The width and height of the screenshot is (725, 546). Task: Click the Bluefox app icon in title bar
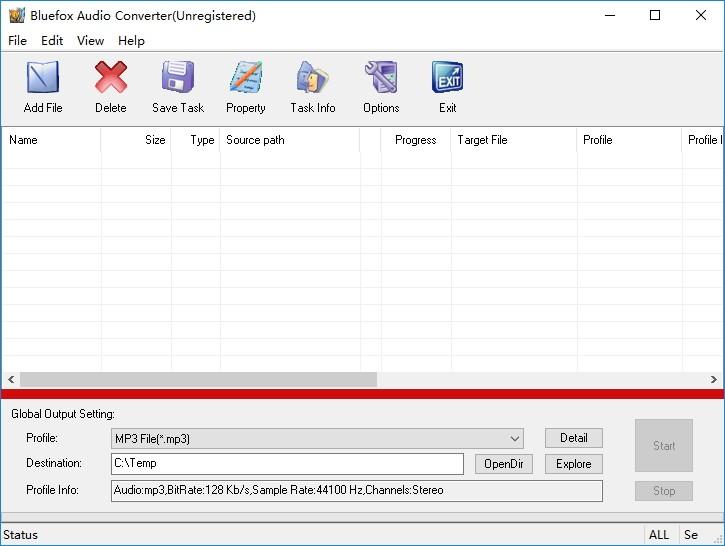pos(17,15)
